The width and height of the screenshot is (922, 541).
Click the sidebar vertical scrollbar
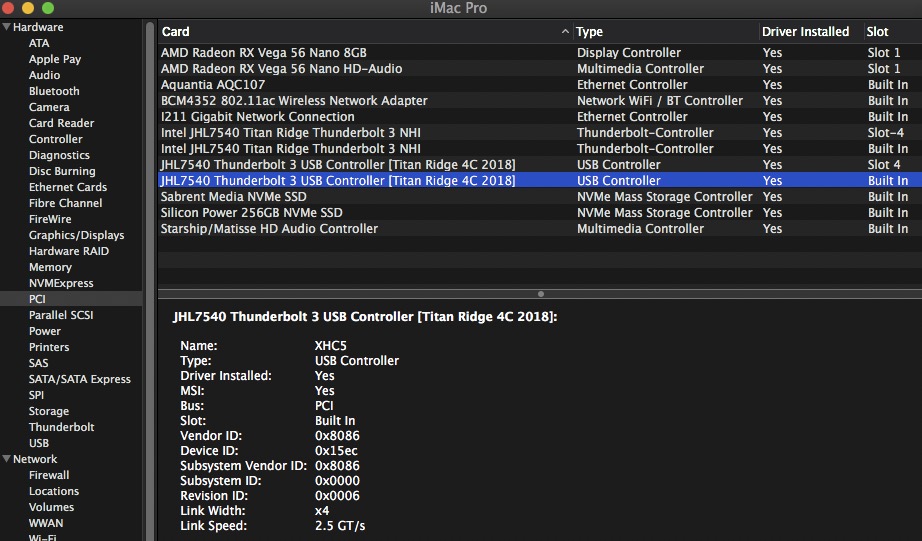[150, 279]
